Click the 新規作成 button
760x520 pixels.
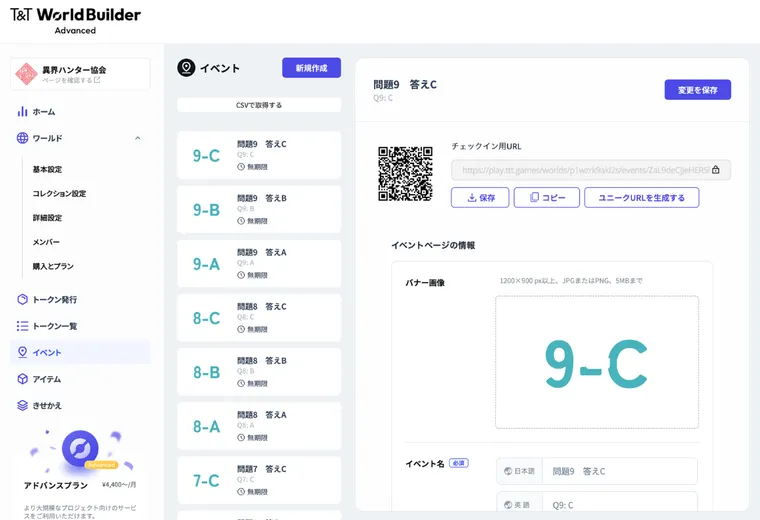[x=311, y=68]
